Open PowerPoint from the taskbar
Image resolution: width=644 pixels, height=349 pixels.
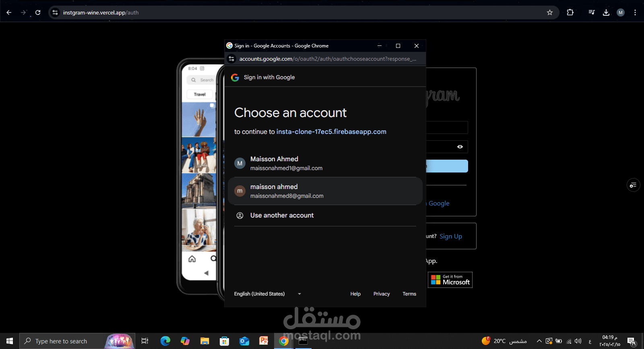point(264,341)
